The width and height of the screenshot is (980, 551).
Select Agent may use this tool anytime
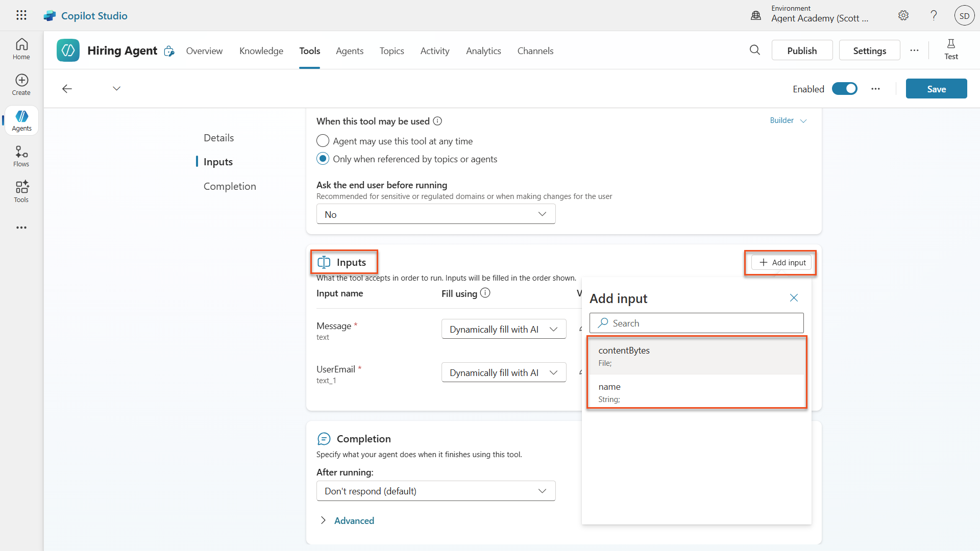tap(323, 141)
